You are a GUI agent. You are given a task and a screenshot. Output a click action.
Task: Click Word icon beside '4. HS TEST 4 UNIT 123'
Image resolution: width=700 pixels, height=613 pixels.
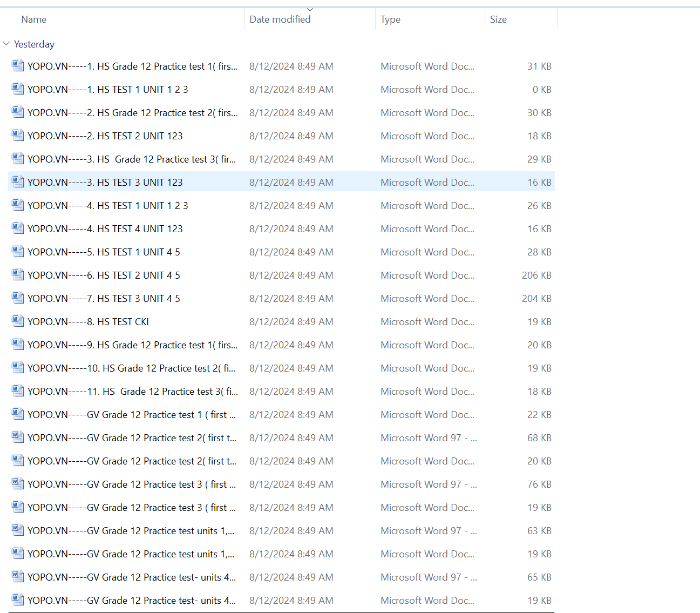tap(18, 228)
